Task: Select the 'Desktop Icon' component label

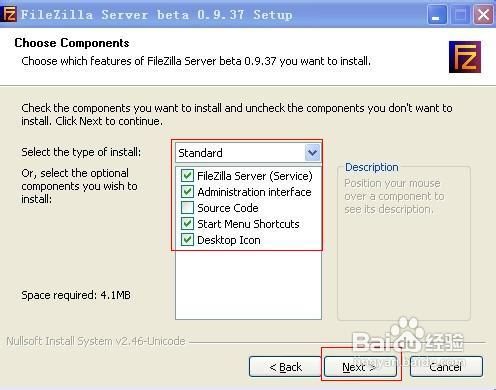Action: coord(229,240)
